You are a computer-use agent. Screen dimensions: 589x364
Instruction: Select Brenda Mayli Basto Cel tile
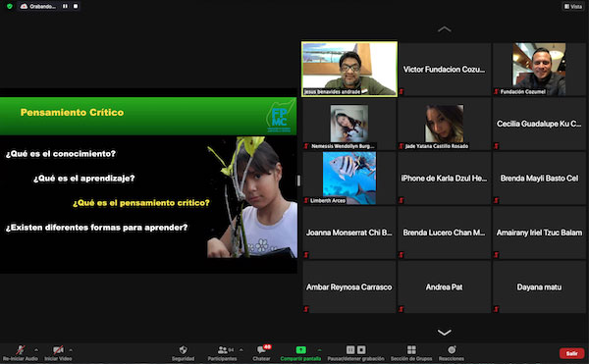(x=539, y=178)
